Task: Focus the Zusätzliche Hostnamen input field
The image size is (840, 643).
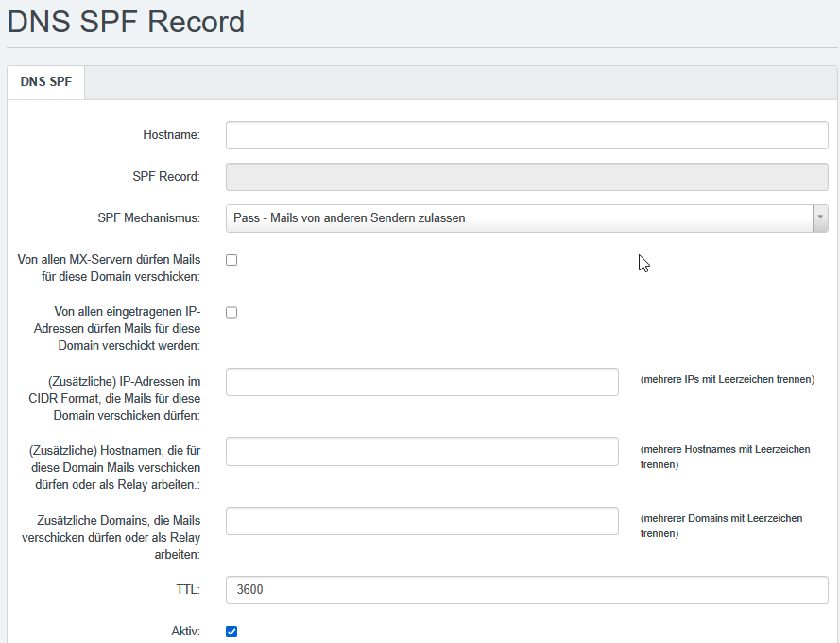Action: (422, 452)
